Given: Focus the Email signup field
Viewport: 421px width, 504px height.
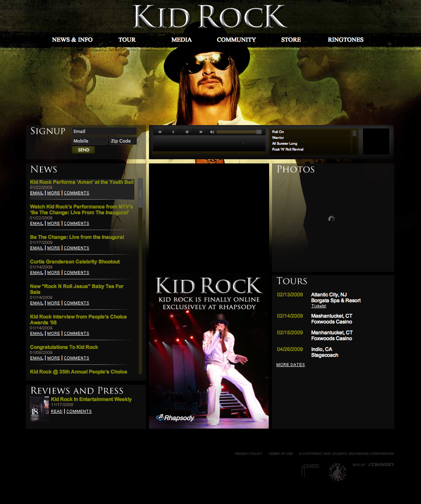Looking at the screenshot, I should tap(104, 131).
